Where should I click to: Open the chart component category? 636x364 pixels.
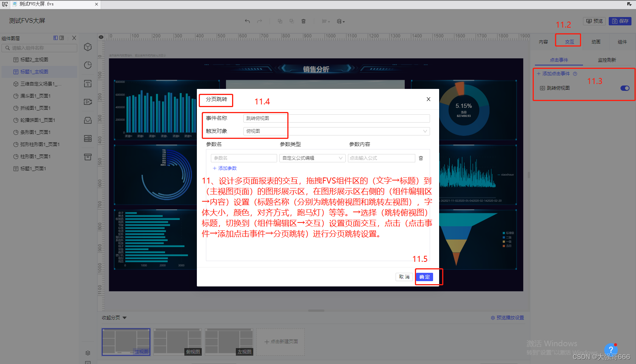click(88, 65)
